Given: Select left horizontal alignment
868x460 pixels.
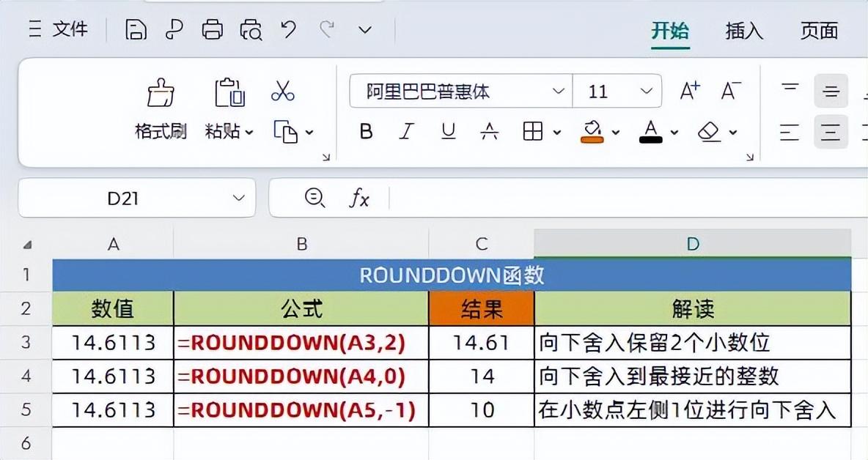Looking at the screenshot, I should pos(790,132).
